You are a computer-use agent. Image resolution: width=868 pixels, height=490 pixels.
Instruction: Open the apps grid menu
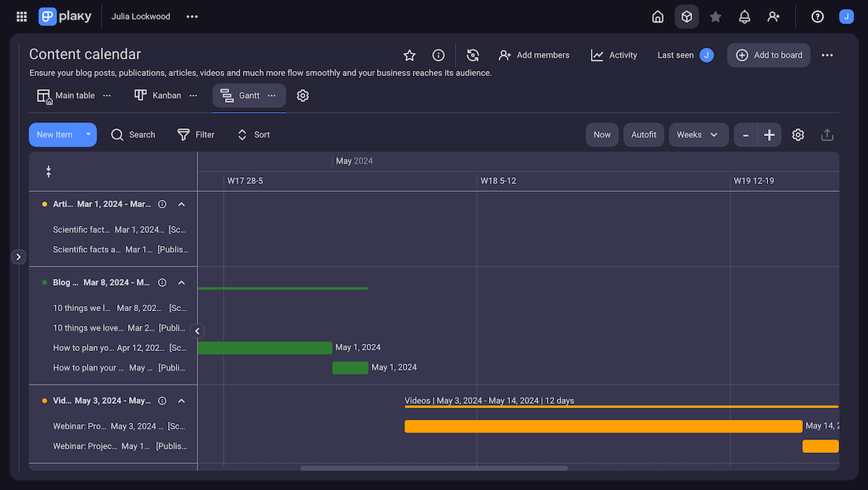tap(22, 17)
